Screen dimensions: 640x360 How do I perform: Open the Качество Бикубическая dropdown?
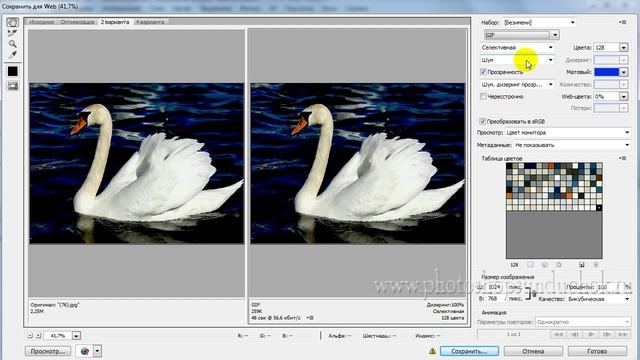[x=599, y=299]
